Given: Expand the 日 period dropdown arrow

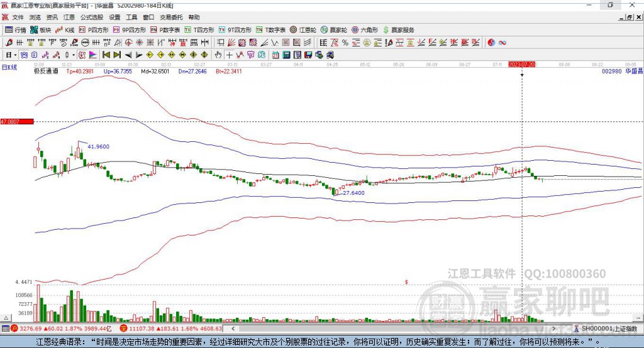Looking at the screenshot, I should click(15, 55).
